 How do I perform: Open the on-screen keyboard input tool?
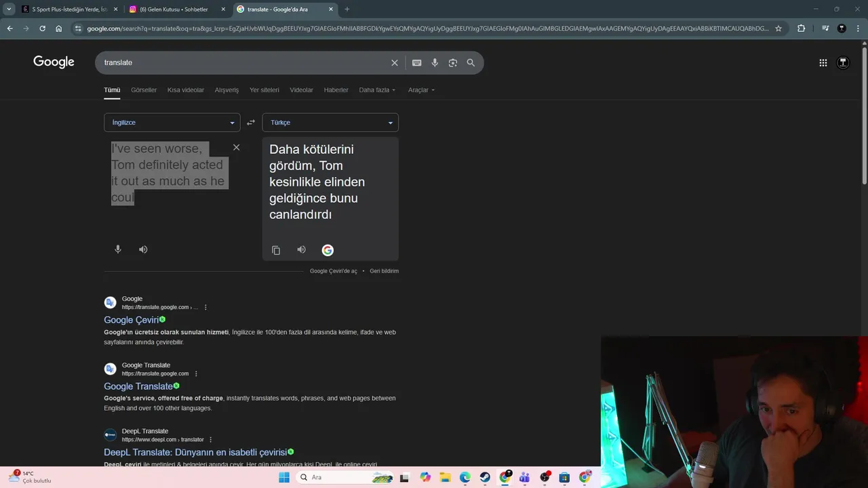(416, 62)
